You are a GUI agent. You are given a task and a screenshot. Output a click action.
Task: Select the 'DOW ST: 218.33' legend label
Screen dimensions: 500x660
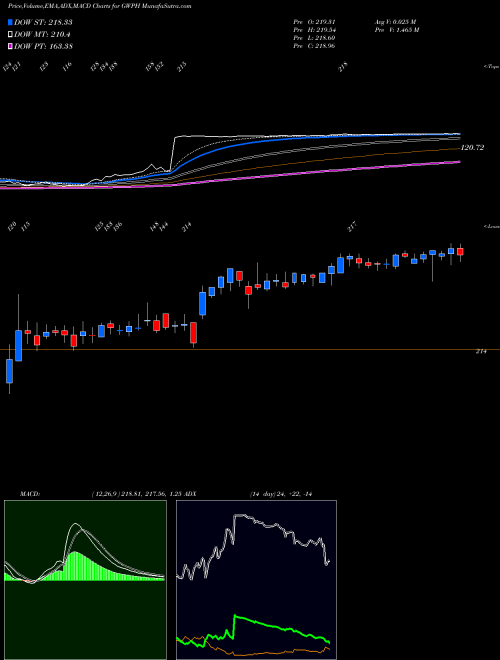coord(43,22)
